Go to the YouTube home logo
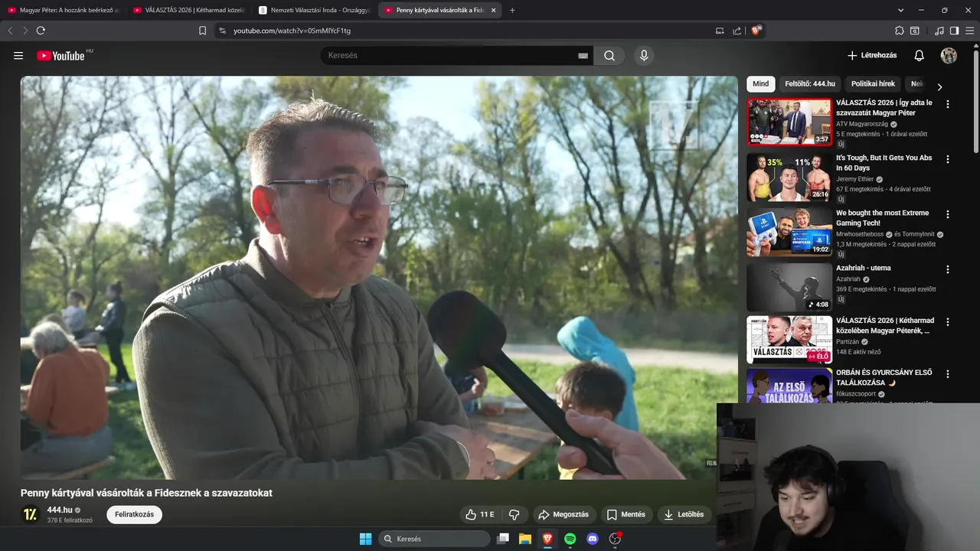Viewport: 980px width, 551px height. [60, 56]
